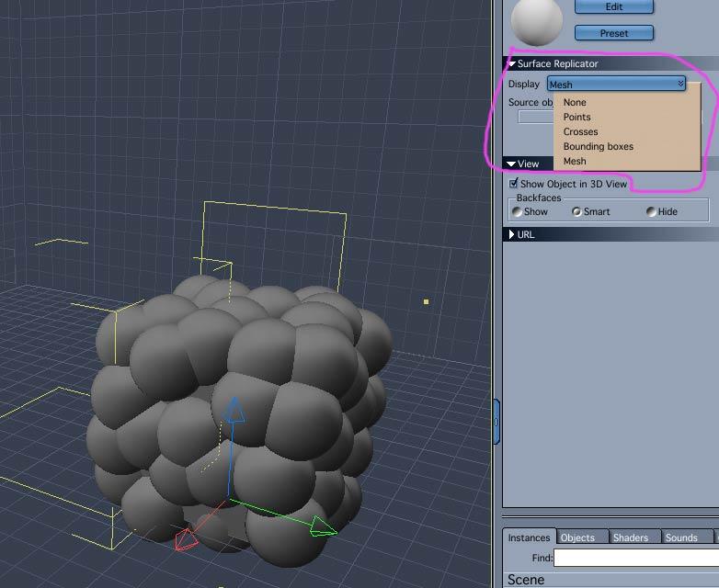Click the shader preview sphere thumbnail
719x588 pixels.
click(x=537, y=22)
